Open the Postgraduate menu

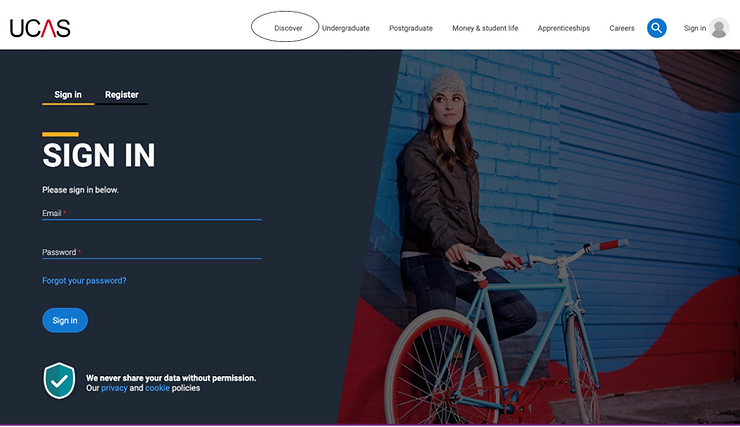(411, 28)
